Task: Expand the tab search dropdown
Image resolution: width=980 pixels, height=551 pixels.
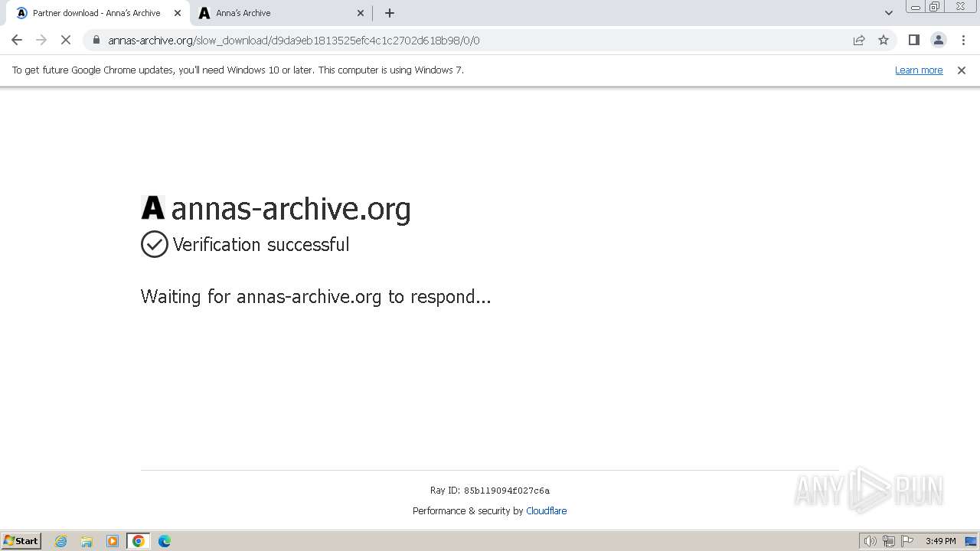Action: [x=889, y=13]
